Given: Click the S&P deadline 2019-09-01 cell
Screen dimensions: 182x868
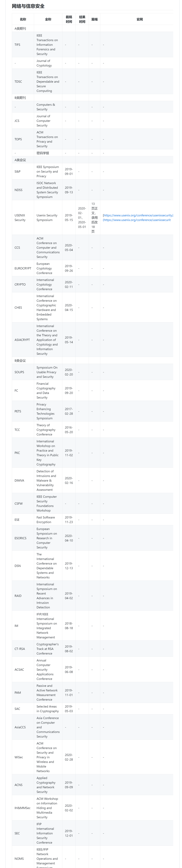Looking at the screenshot, I should coord(69,172).
